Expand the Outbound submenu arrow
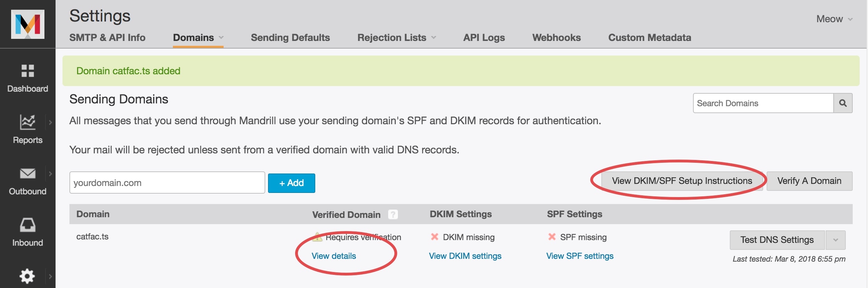 coord(50,173)
